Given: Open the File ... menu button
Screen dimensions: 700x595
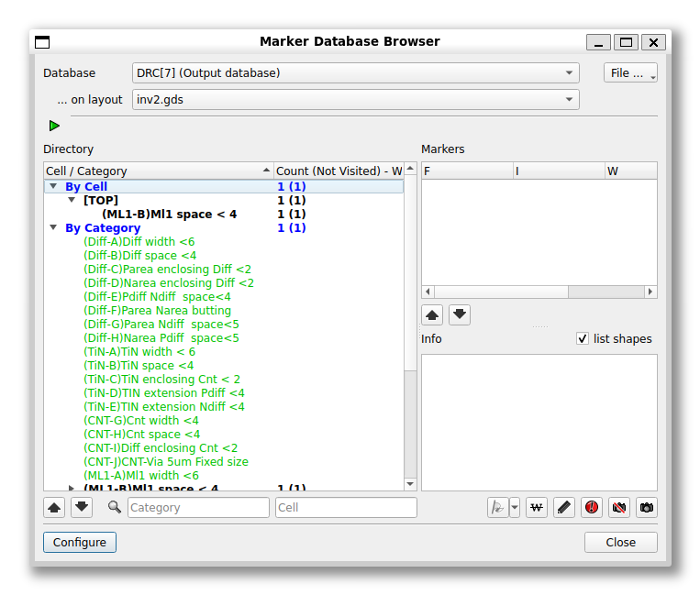Looking at the screenshot, I should [630, 72].
